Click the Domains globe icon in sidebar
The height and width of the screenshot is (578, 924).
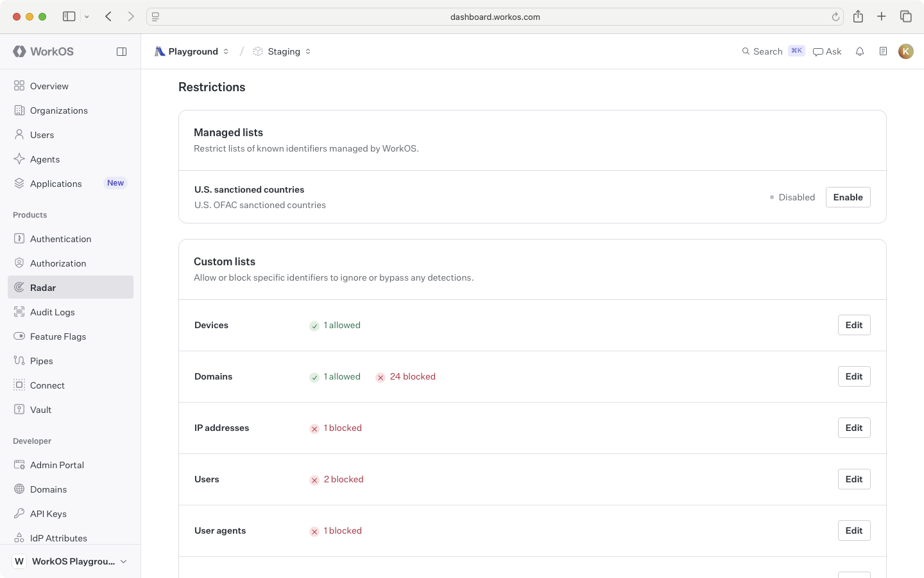(19, 489)
